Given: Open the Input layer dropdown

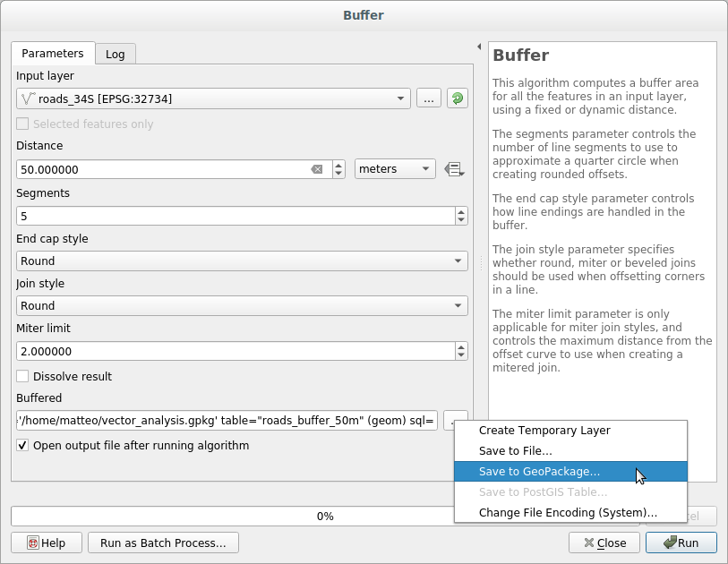Looking at the screenshot, I should coord(213,98).
